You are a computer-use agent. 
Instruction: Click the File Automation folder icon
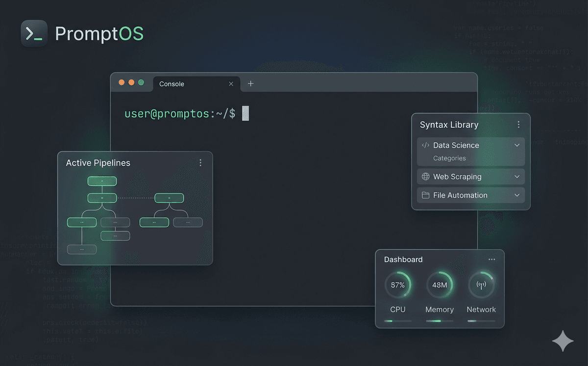click(425, 195)
